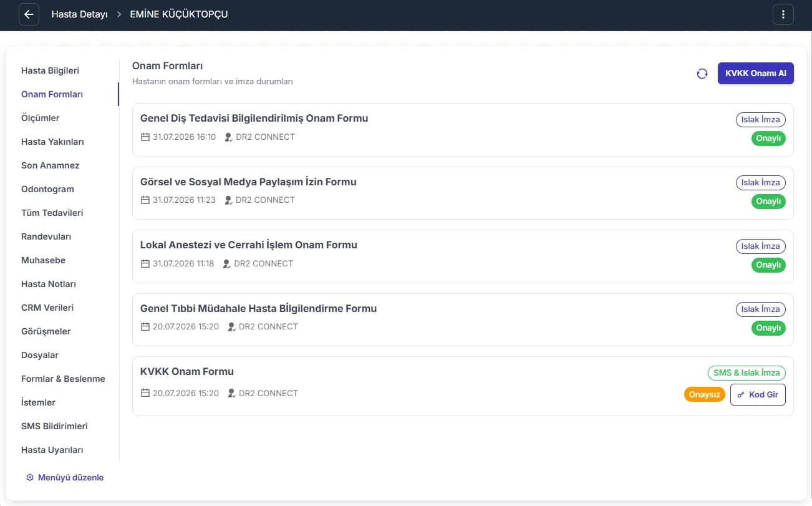Select Onam Formları in sidebar
812x506 pixels.
52,94
